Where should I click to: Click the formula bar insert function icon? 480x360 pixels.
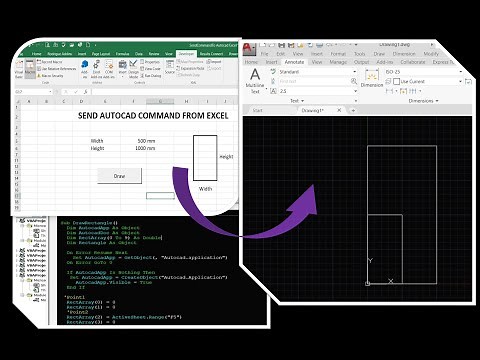(86, 92)
